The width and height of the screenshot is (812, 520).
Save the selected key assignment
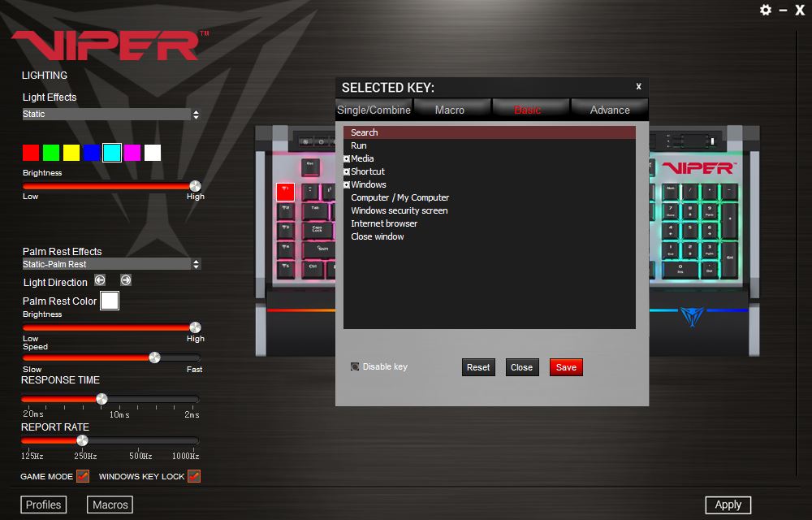coord(566,367)
